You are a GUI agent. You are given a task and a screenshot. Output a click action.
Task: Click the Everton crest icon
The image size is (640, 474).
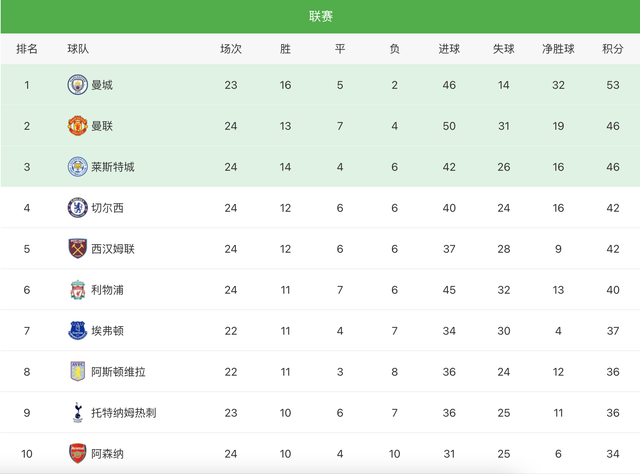78,331
